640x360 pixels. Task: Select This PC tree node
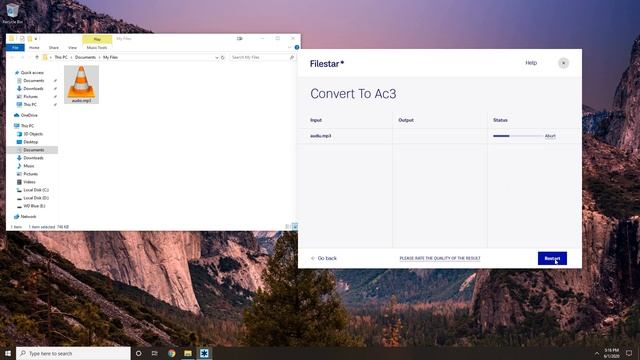(27, 126)
